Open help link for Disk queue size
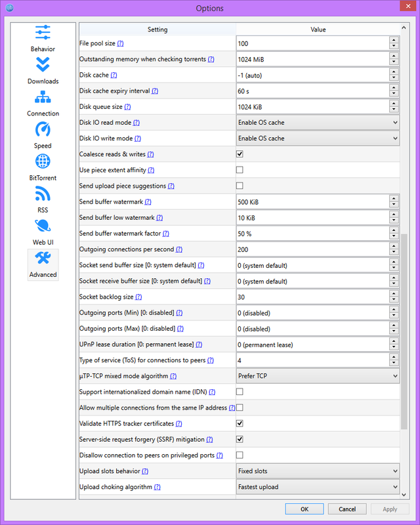The width and height of the screenshot is (420, 525). click(127, 106)
